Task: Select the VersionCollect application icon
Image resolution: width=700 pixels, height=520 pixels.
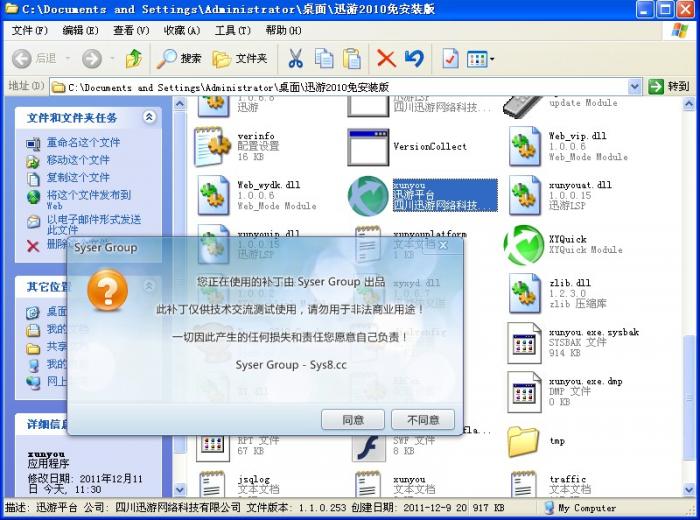Action: (368, 147)
